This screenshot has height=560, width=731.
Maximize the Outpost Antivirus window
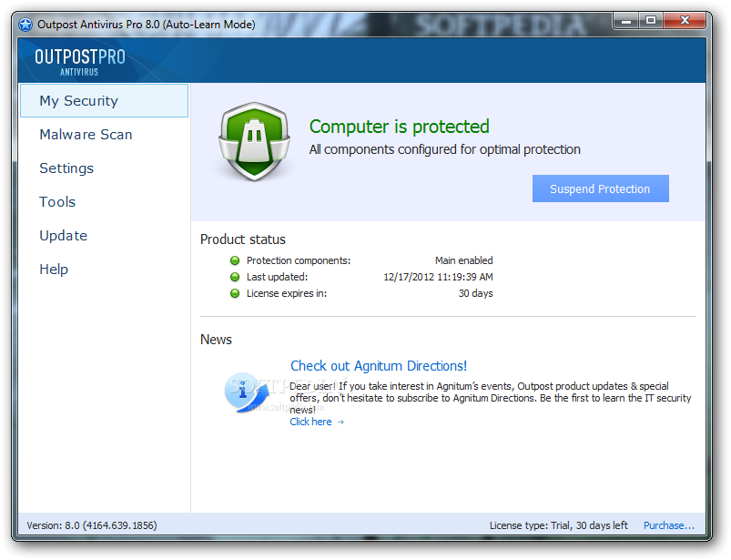[651, 21]
